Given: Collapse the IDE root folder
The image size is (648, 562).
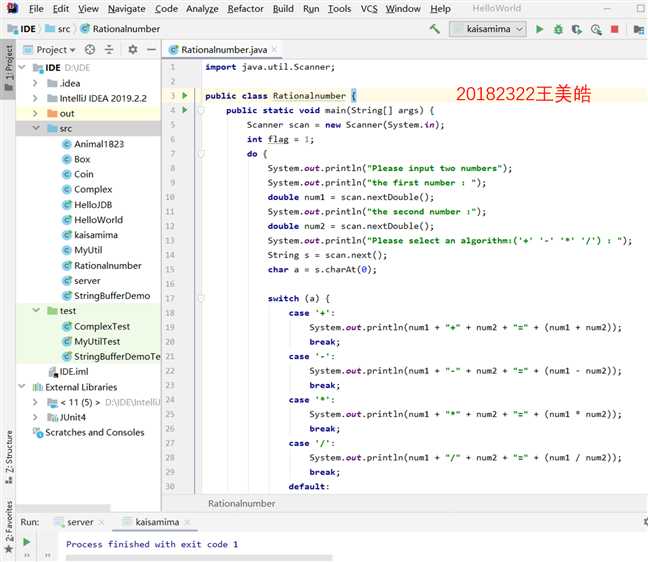Looking at the screenshot, I should (x=22, y=67).
